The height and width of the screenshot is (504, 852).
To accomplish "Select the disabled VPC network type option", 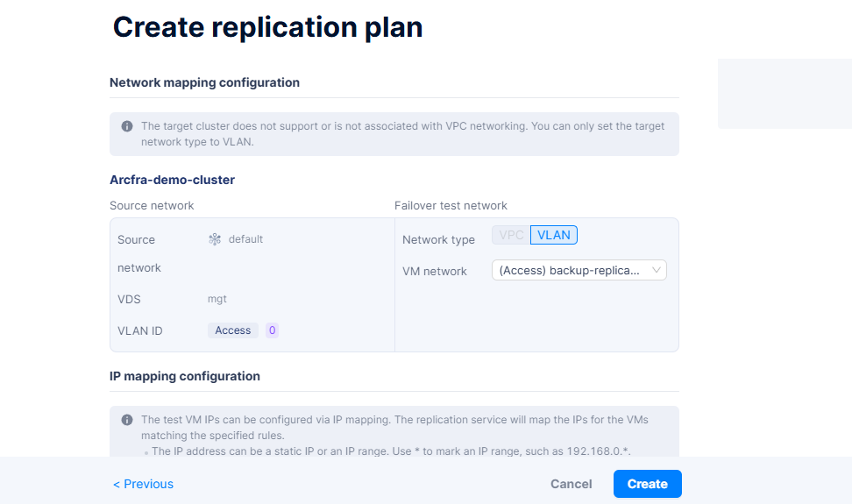I will tap(511, 235).
